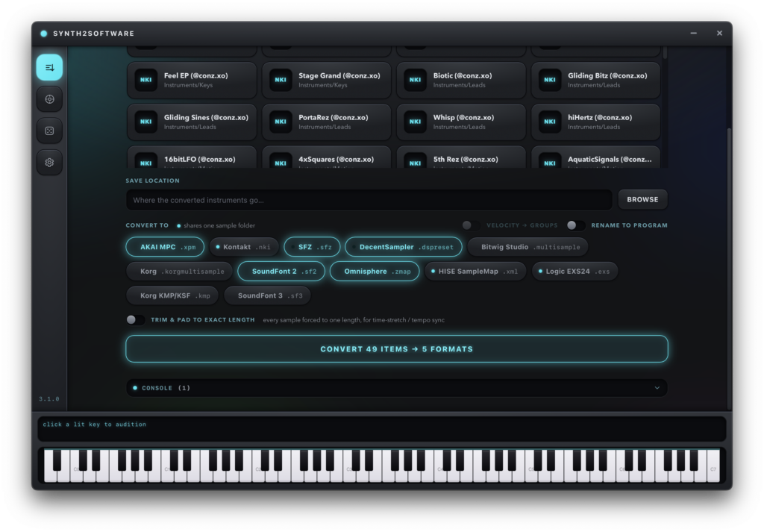
Task: Select Kontakt .nki format
Action: [x=244, y=247]
